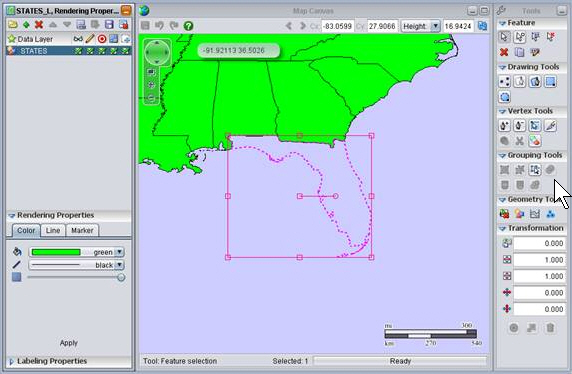Click the Apply button
Screen dimensions: 572x374
click(69, 343)
